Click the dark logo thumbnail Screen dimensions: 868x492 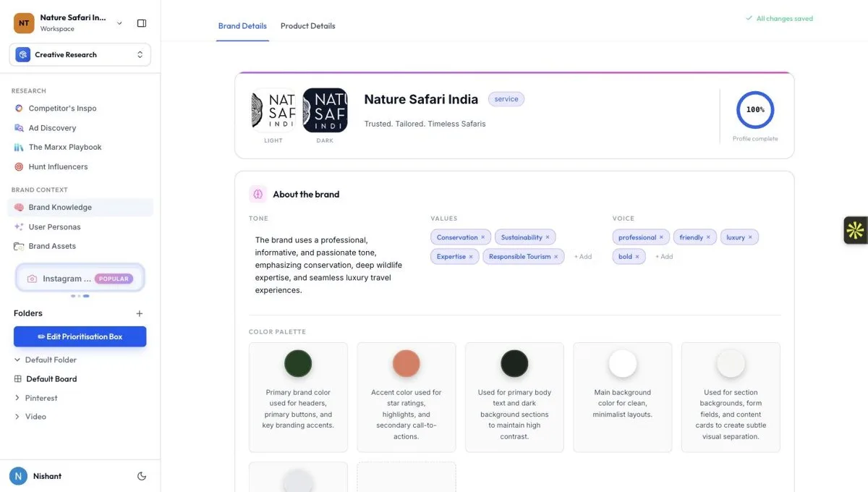click(325, 110)
